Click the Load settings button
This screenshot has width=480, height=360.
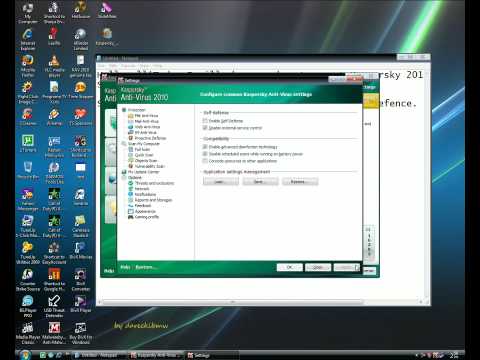[221, 181]
